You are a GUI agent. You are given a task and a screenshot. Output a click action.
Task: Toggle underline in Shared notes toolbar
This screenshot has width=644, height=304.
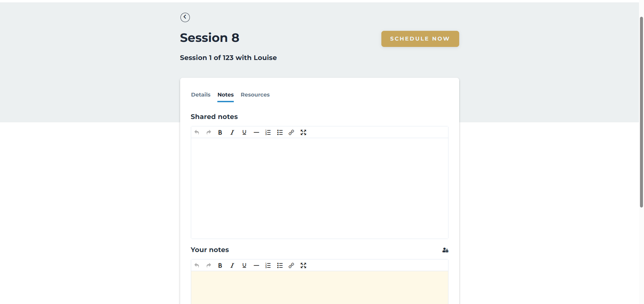point(244,132)
